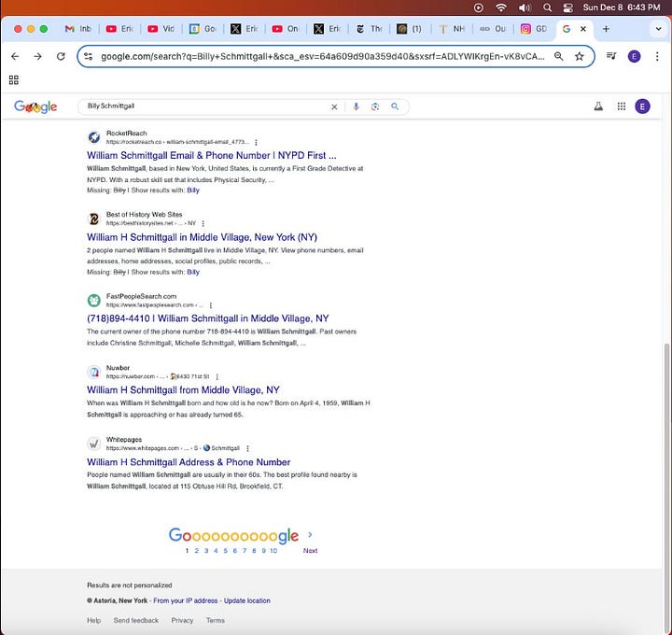Viewport: 672px width, 635px height.
Task: Switch to the New York Times tab
Action: [369, 29]
